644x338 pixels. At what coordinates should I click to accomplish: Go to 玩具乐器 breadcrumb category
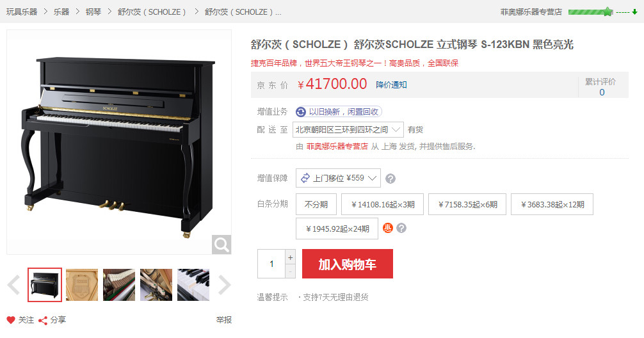22,12
